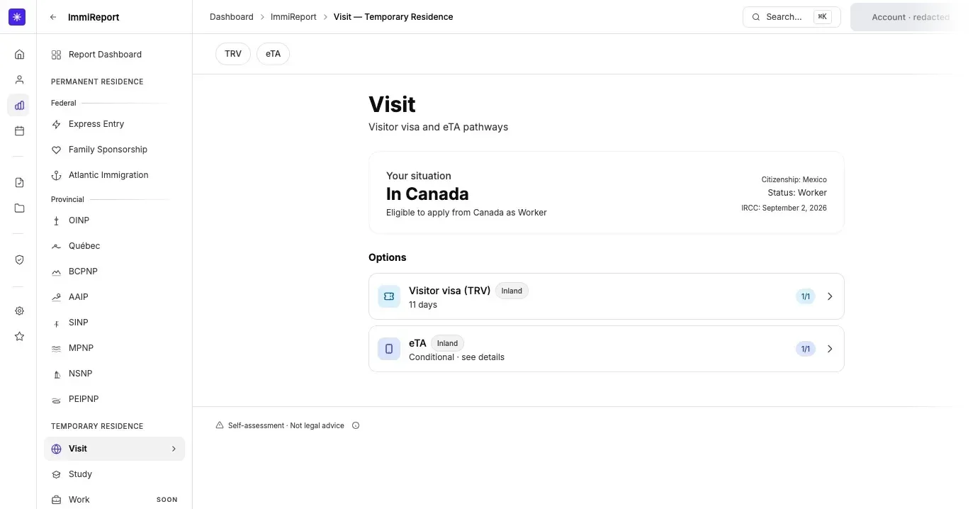Click the 1/1 badge on TRV row
The image size is (980, 509).
[806, 296]
